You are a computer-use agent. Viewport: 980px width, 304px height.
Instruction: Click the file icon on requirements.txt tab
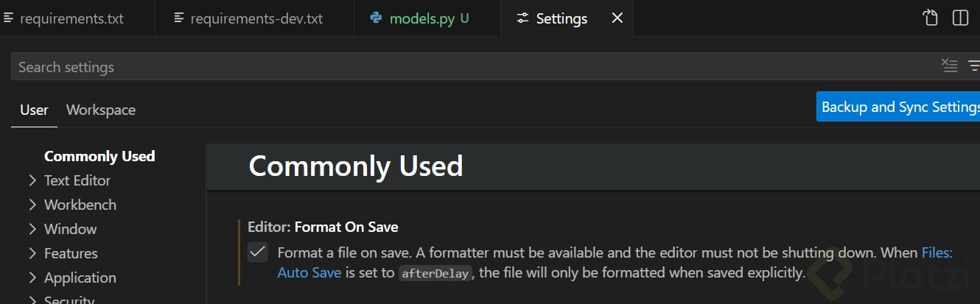coord(9,18)
